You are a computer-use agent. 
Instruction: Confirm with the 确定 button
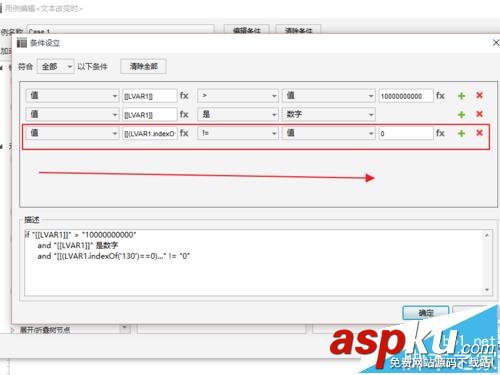tap(426, 313)
